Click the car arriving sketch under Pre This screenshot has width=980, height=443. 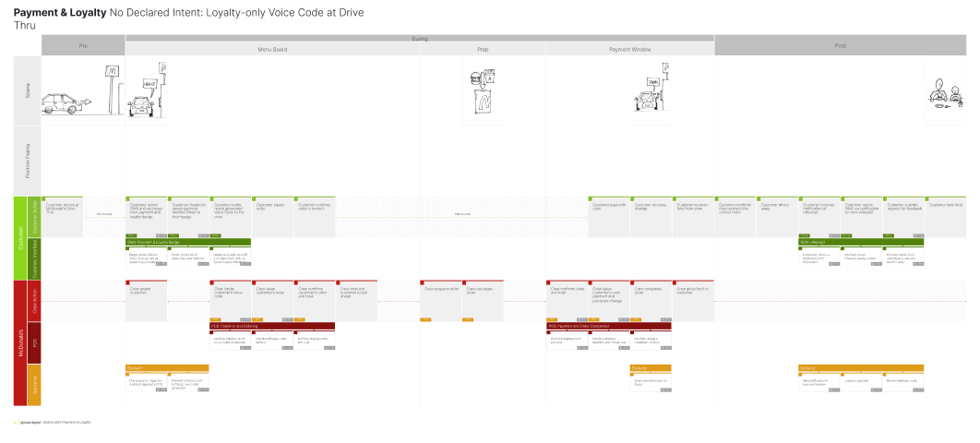pyautogui.click(x=82, y=90)
